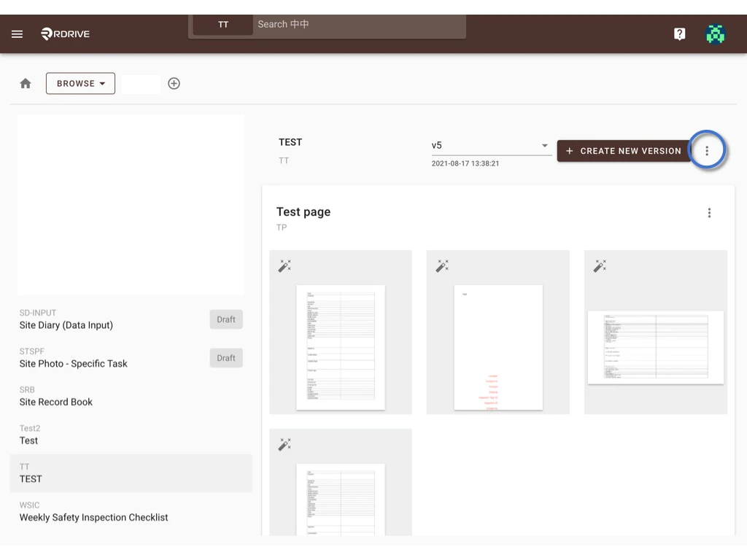This screenshot has height=560, width=747.
Task: Select Site Photo - Specific Task form
Action: click(x=131, y=358)
